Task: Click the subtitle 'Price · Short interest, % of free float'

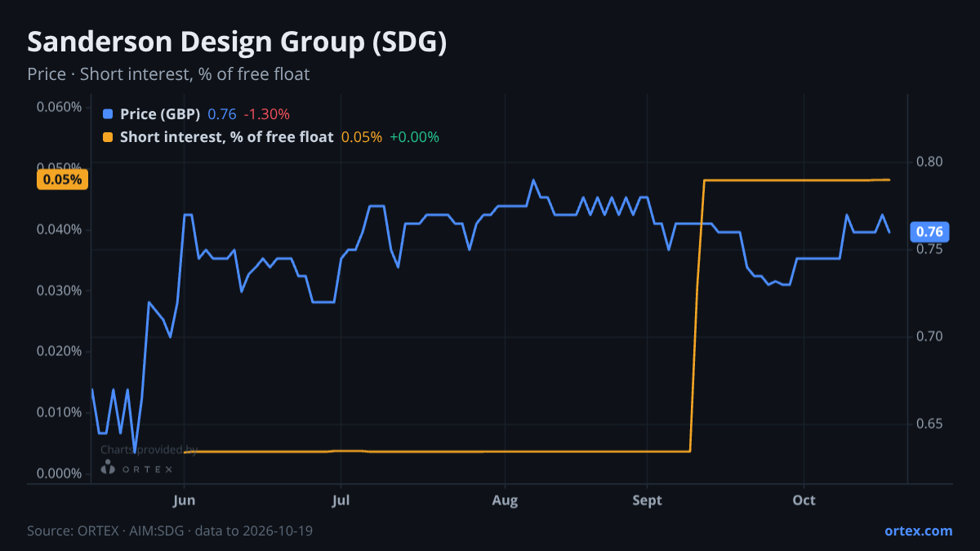Action: point(168,74)
